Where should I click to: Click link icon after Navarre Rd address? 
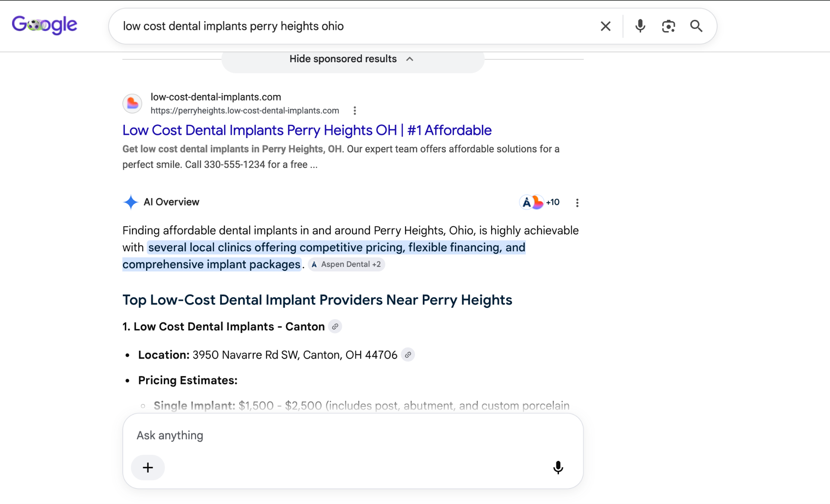[x=408, y=355]
